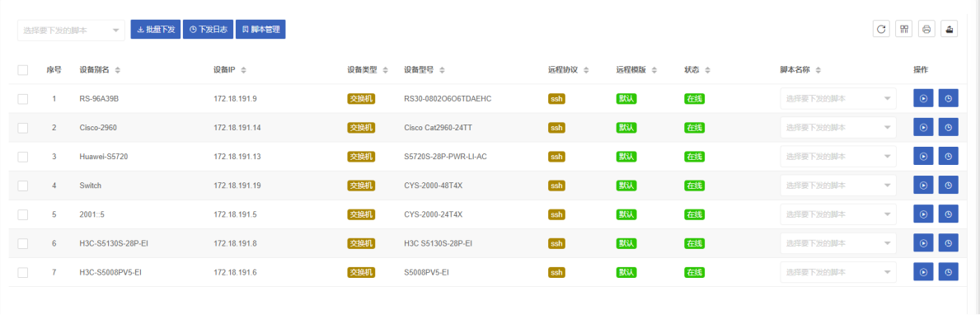The image size is (980, 315).
Task: Check the H3C-S5130S-28P-EI row checkbox
Action: click(x=23, y=243)
